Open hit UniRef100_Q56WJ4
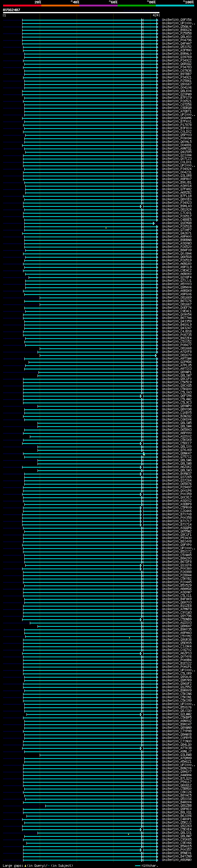 (x=177, y=26)
